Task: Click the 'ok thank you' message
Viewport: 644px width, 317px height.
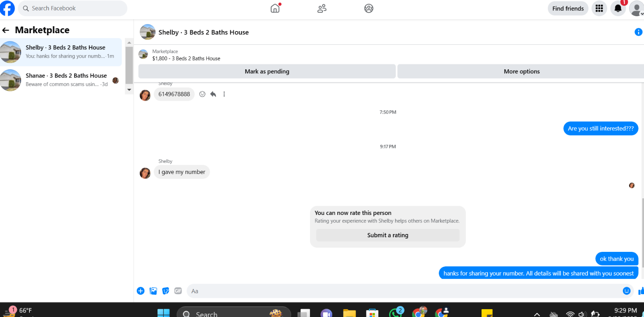Action: click(617, 259)
